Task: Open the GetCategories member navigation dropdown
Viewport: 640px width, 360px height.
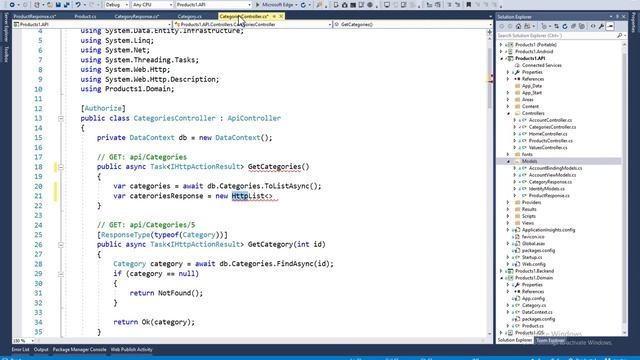Action: pos(413,24)
